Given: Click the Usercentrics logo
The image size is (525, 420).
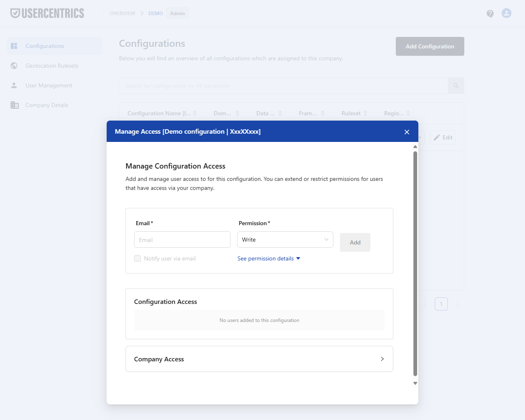Looking at the screenshot, I should [x=47, y=13].
